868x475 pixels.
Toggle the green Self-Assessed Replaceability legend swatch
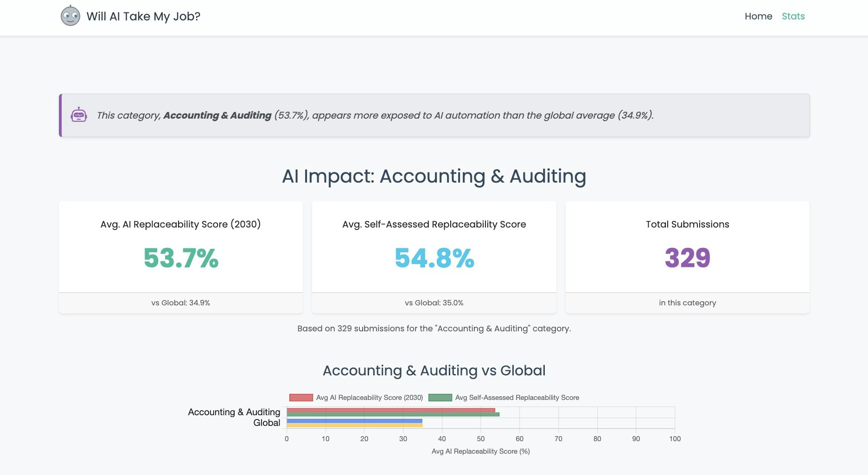point(440,398)
